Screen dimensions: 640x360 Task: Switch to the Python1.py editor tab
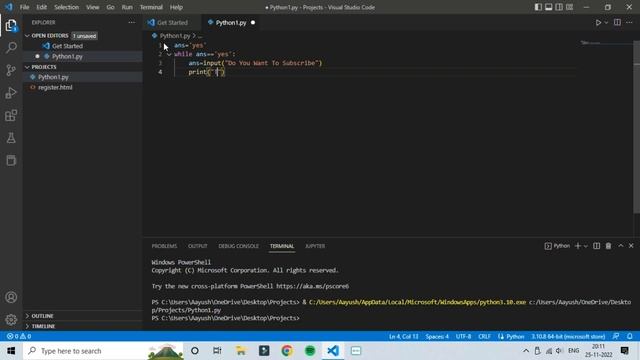pyautogui.click(x=231, y=23)
